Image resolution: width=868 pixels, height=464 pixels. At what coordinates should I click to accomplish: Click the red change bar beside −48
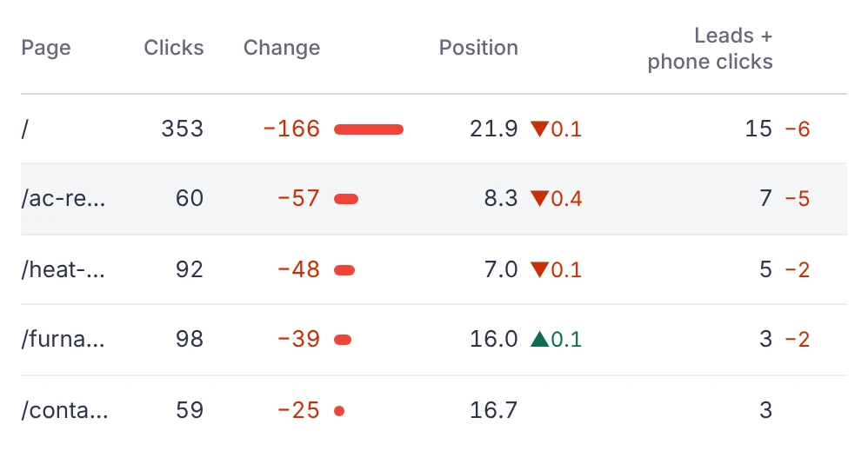click(x=344, y=270)
